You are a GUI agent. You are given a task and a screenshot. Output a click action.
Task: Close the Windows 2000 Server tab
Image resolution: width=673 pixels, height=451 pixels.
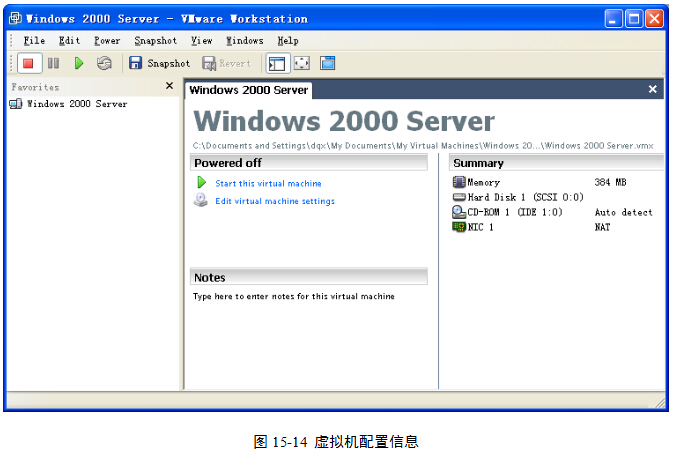(x=652, y=89)
